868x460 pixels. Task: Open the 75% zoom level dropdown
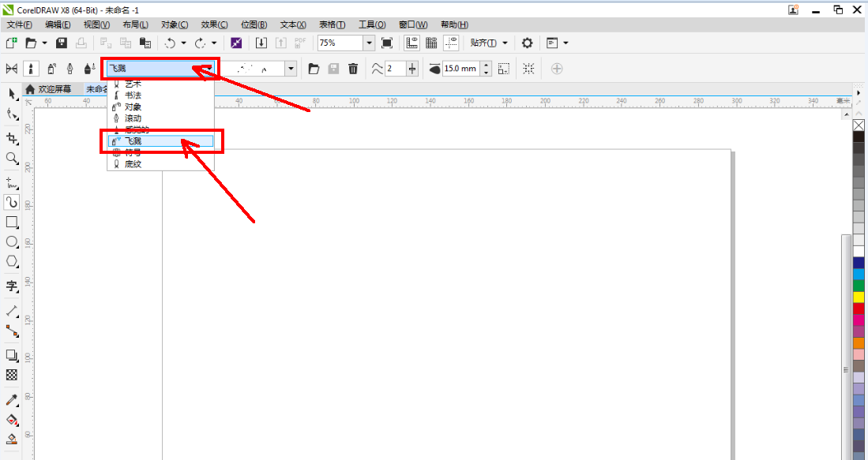point(369,43)
